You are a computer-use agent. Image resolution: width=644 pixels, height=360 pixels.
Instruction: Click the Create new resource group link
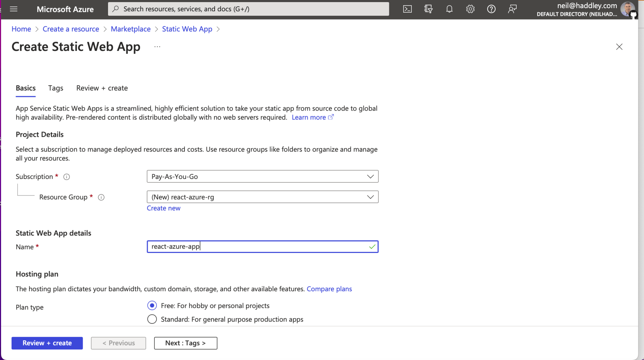point(163,208)
